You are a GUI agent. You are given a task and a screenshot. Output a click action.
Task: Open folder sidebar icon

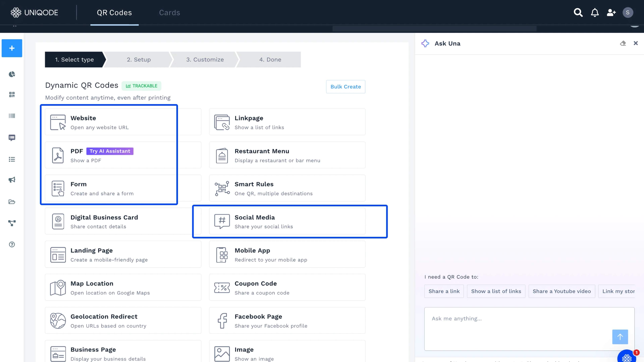click(x=12, y=202)
